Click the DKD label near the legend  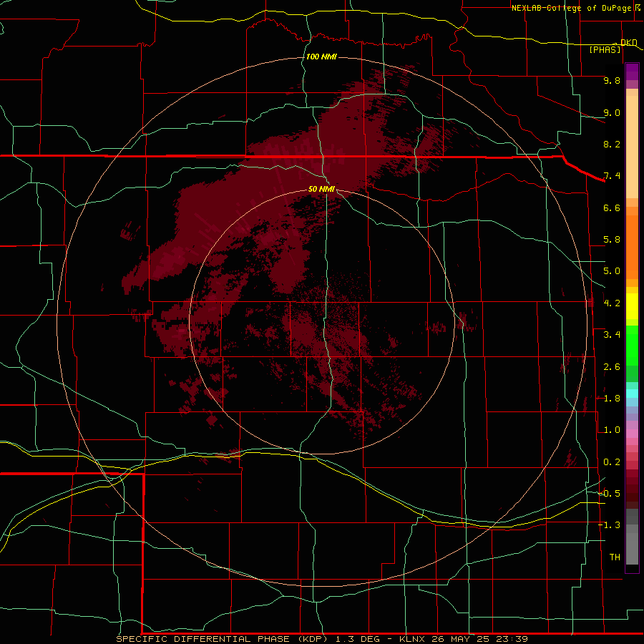(628, 42)
